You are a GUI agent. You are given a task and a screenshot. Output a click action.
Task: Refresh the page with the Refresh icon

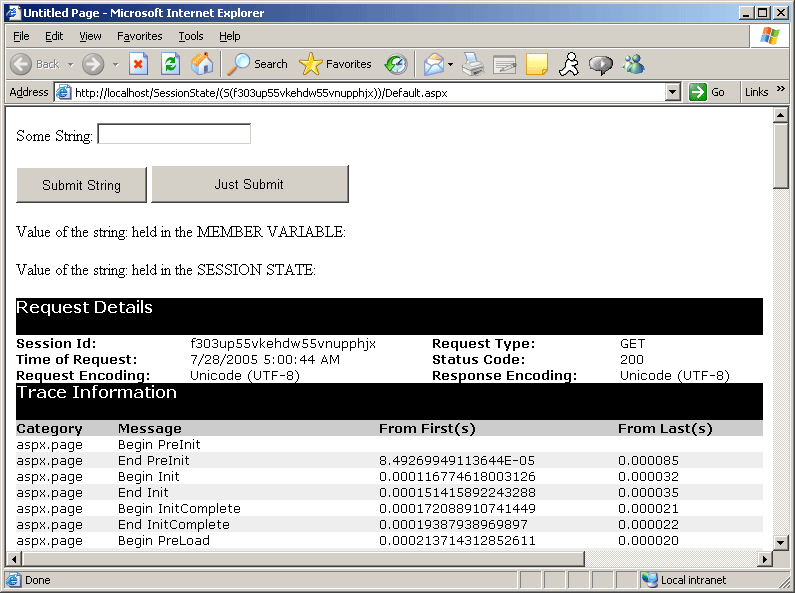point(170,64)
